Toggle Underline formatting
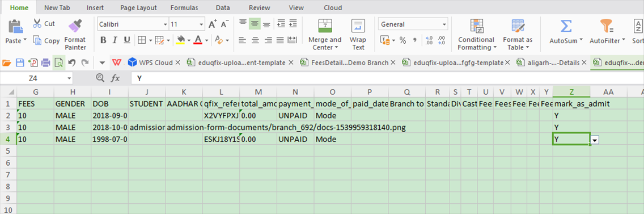644x214 pixels. click(x=128, y=40)
